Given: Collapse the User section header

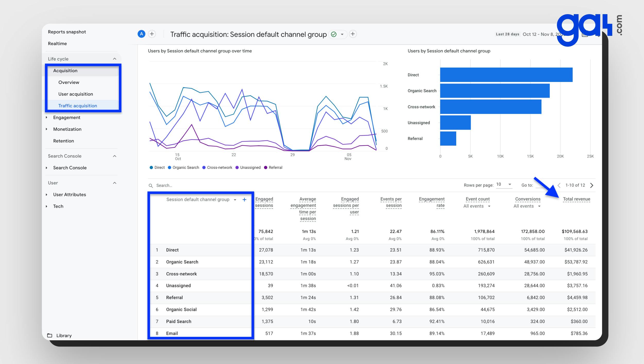Looking at the screenshot, I should [115, 183].
